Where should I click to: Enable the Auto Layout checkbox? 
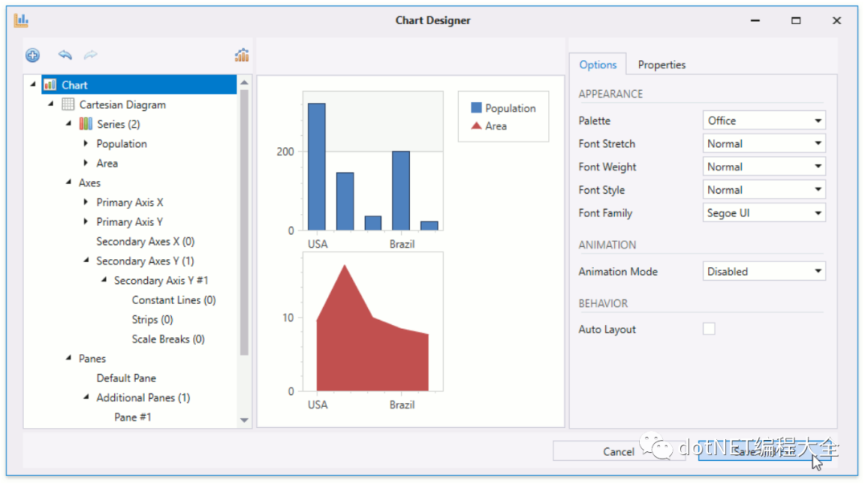click(709, 329)
